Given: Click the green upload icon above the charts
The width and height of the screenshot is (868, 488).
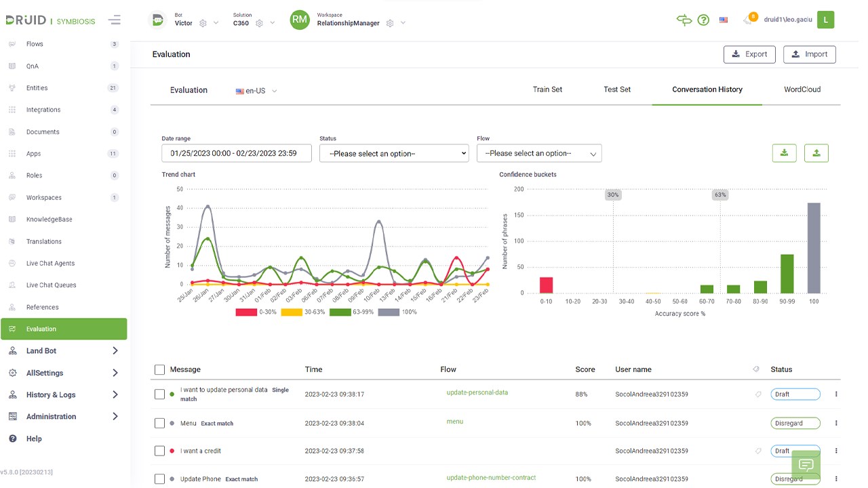Looking at the screenshot, I should tap(816, 153).
